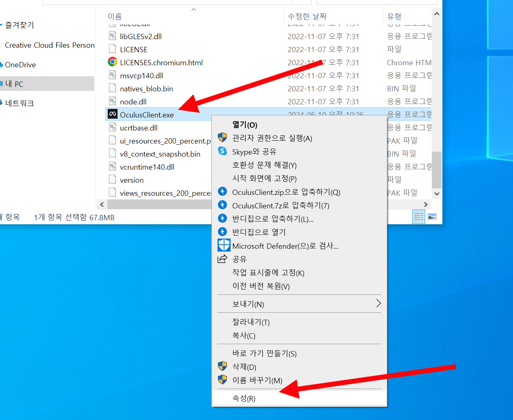Click the node.dll file icon
This screenshot has width=513, height=420.
[x=112, y=101]
